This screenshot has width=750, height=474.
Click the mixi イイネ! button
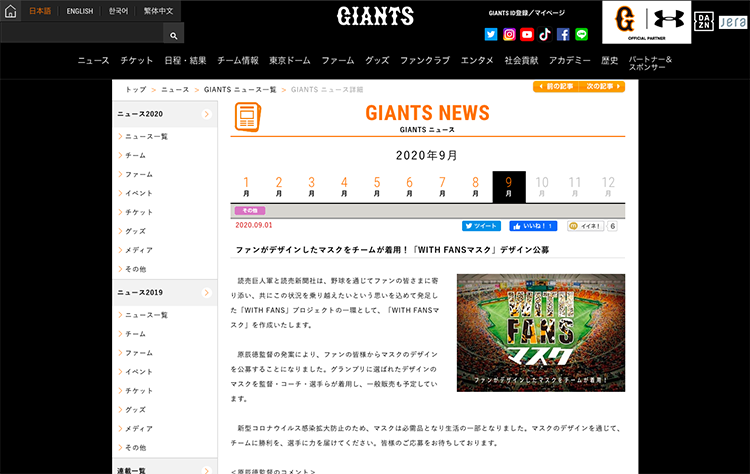(x=586, y=226)
